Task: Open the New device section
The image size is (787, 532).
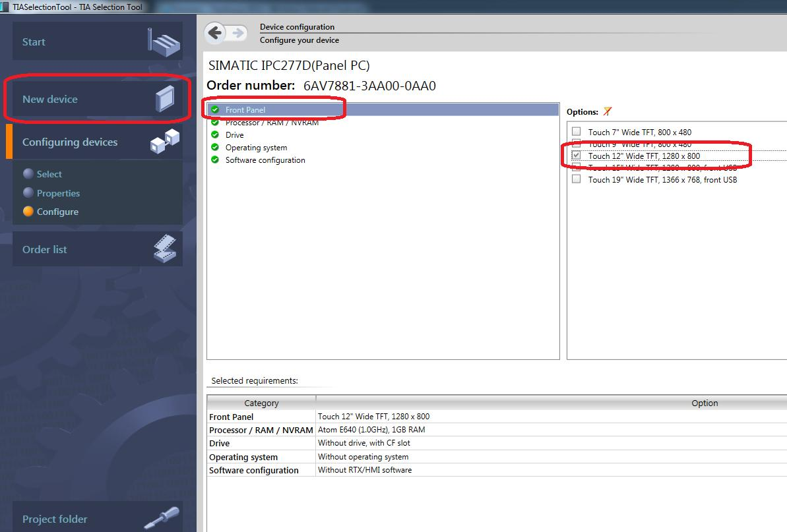Action: point(98,99)
